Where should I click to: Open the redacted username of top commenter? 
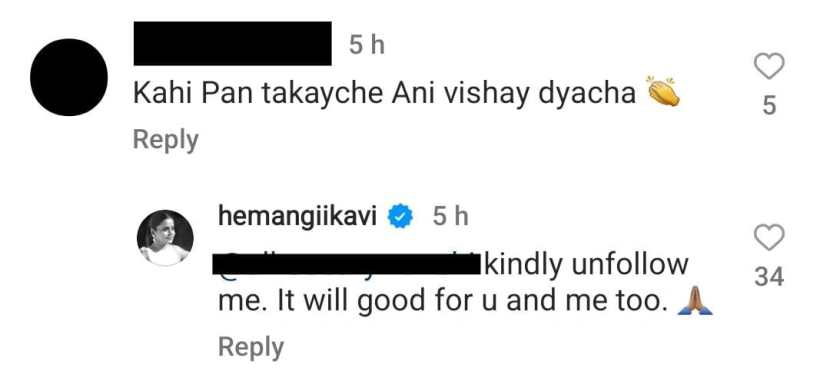(232, 43)
